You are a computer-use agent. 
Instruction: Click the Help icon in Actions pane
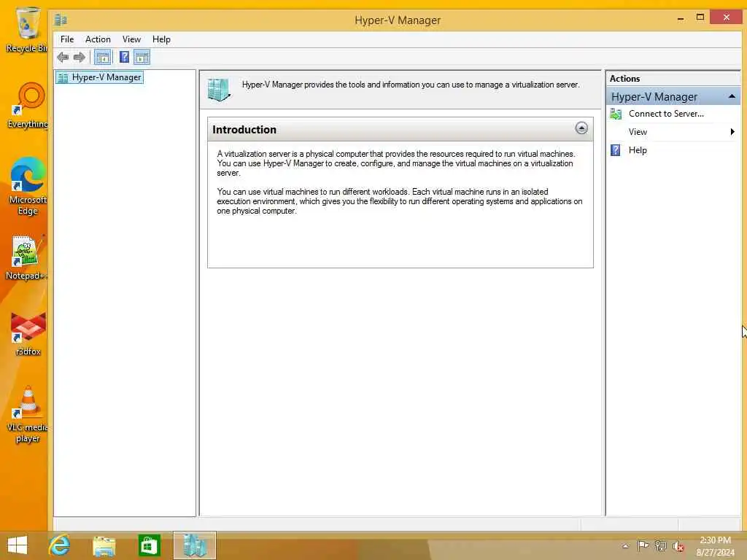pyautogui.click(x=616, y=150)
